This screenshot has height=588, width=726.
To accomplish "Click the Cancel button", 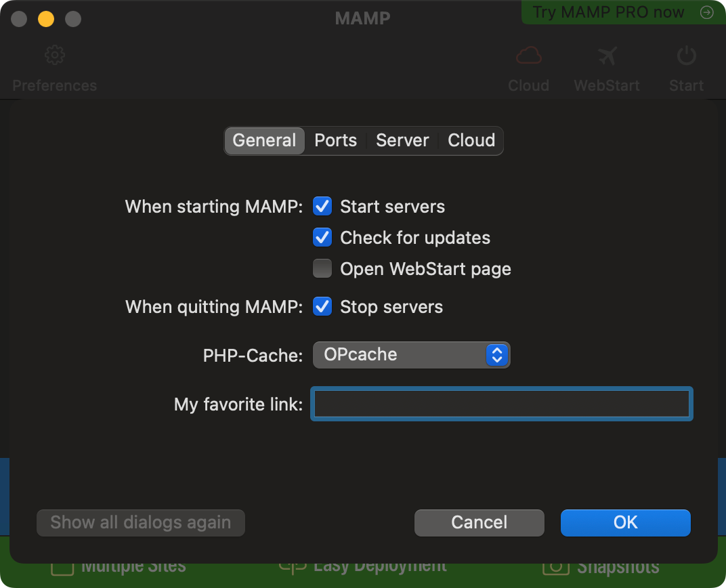I will [x=479, y=523].
